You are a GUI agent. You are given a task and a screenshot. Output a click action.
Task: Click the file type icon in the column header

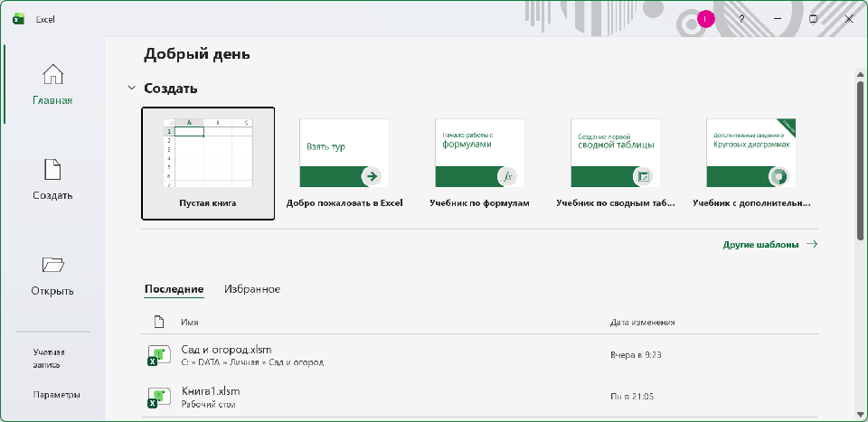pyautogui.click(x=159, y=322)
